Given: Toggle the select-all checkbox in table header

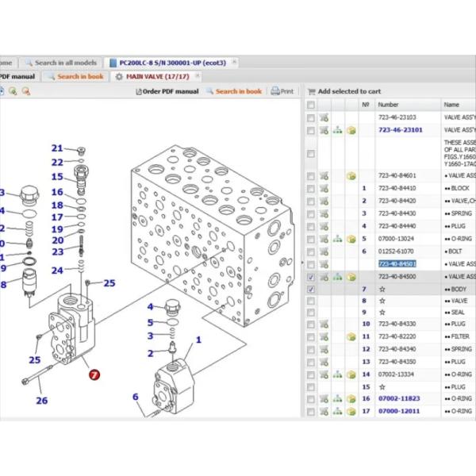Looking at the screenshot, I should (x=311, y=105).
